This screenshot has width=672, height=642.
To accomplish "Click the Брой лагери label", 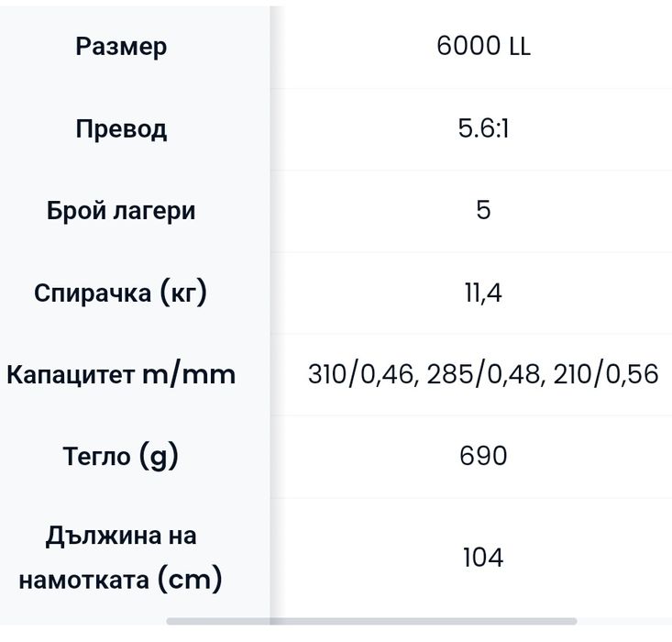I will click(121, 211).
